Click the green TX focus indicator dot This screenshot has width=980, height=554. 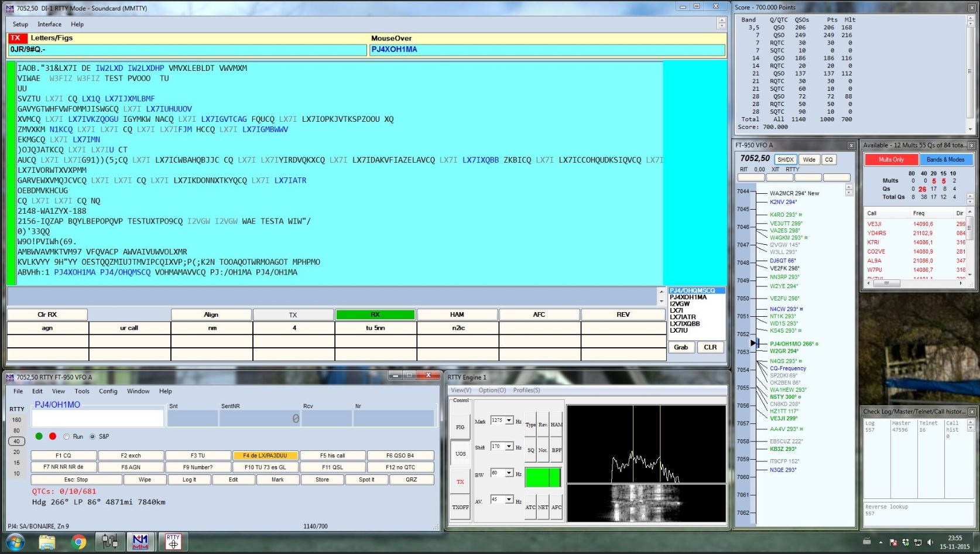coord(39,436)
